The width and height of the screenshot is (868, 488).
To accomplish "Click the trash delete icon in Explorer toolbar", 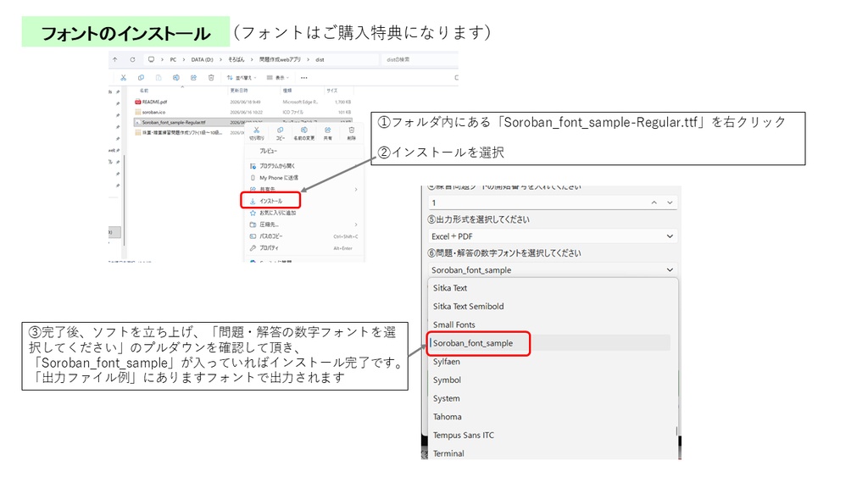I will coord(211,77).
